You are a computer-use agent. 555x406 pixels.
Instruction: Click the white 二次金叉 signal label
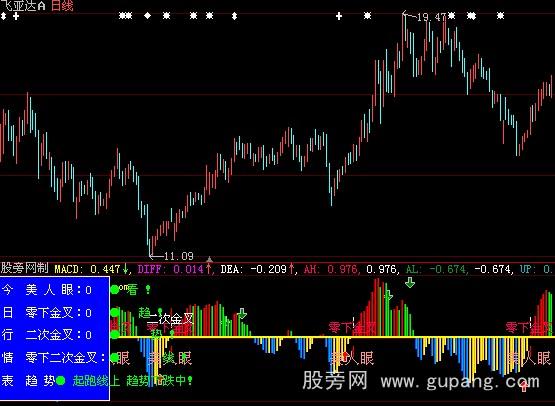171,319
